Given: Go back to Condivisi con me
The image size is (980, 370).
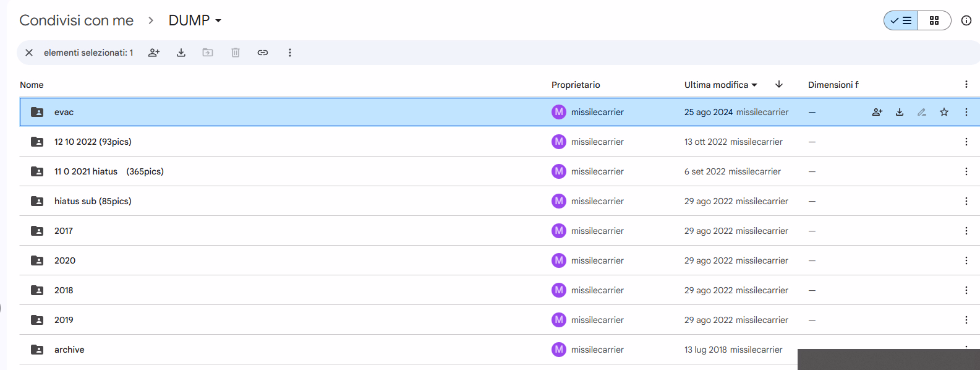Looking at the screenshot, I should (77, 20).
